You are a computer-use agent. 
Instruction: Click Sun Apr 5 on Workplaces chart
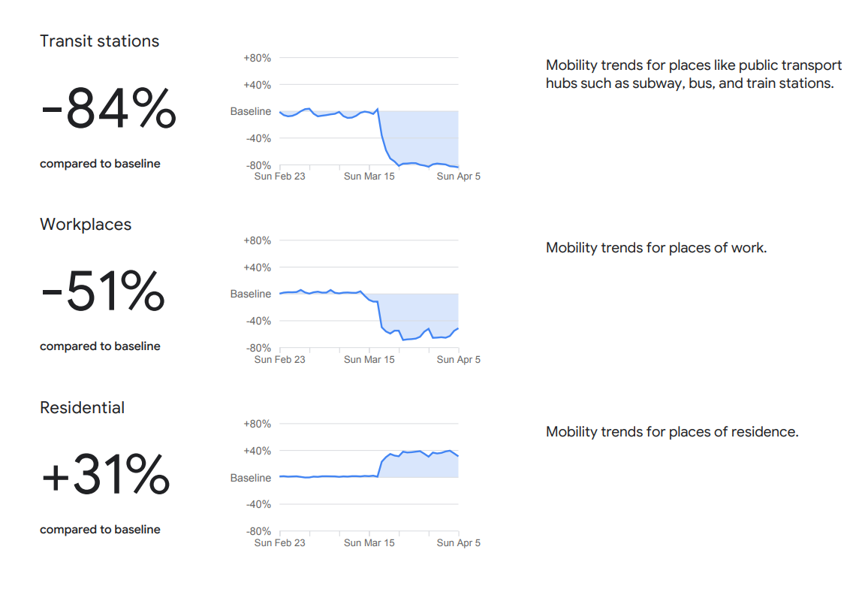click(458, 360)
